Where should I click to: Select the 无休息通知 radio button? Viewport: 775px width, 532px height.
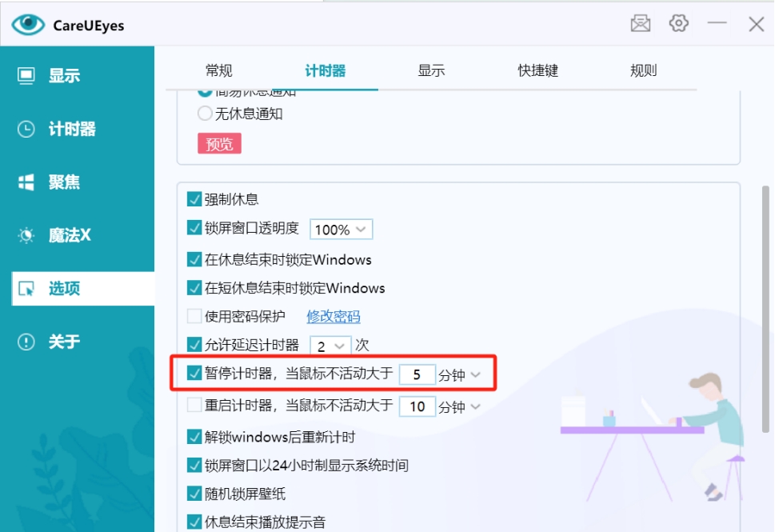pos(205,114)
